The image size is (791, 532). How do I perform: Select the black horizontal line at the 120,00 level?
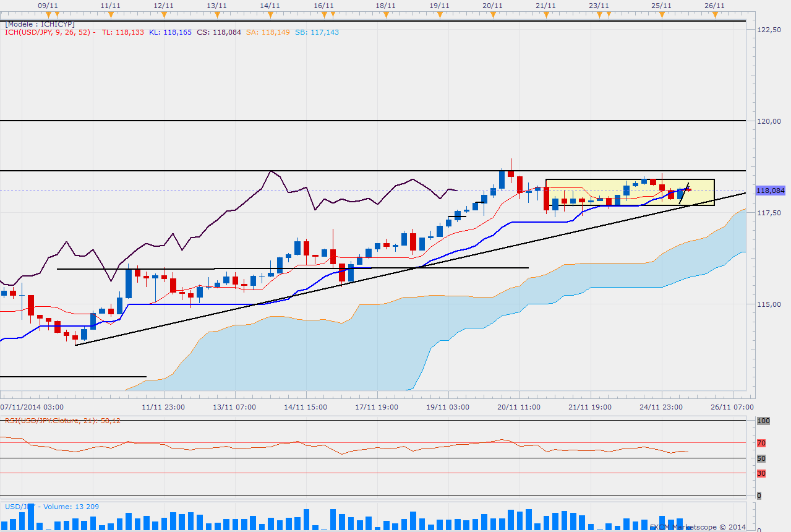pyautogui.click(x=373, y=121)
